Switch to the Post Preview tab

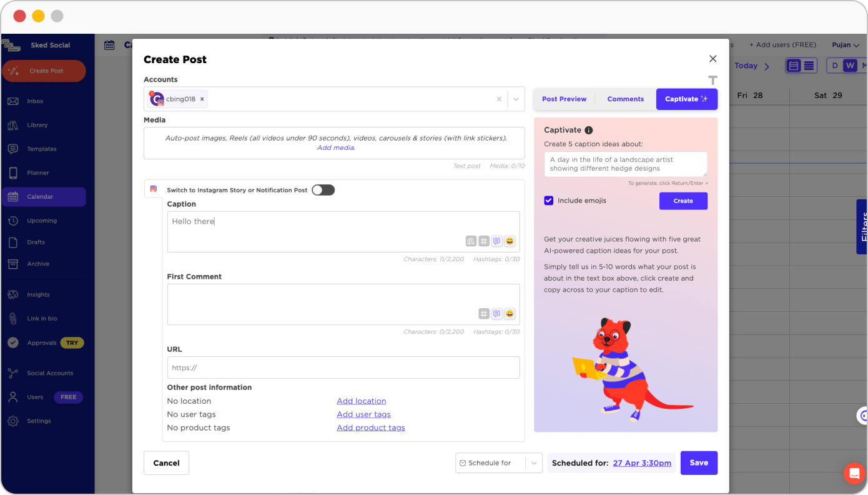(564, 99)
